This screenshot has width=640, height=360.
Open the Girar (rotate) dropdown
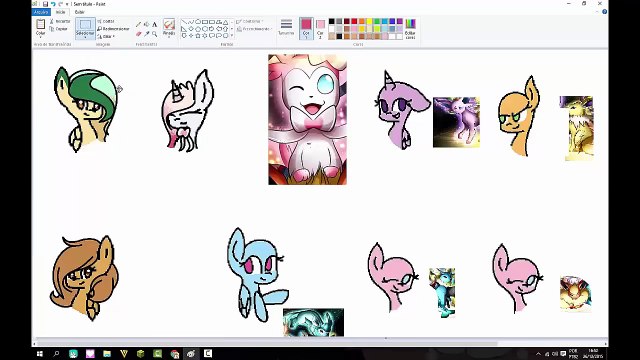pyautogui.click(x=106, y=37)
